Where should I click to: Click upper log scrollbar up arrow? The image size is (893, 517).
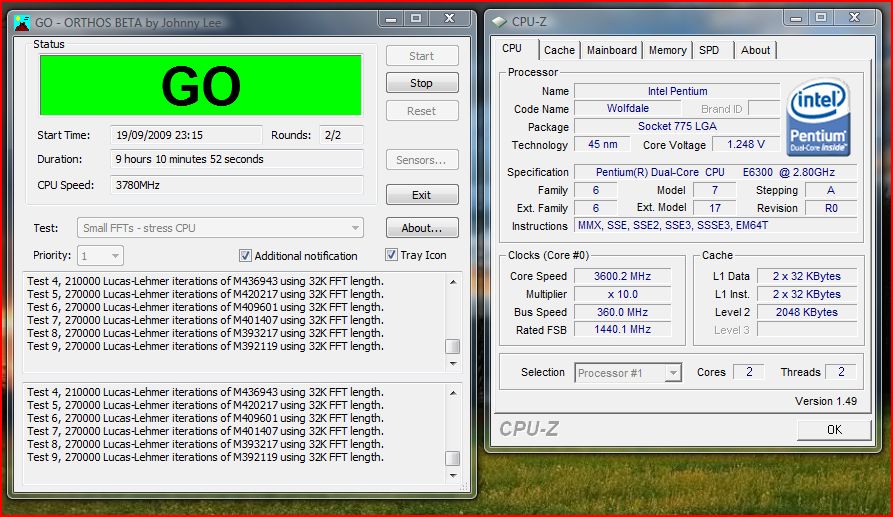(x=453, y=282)
